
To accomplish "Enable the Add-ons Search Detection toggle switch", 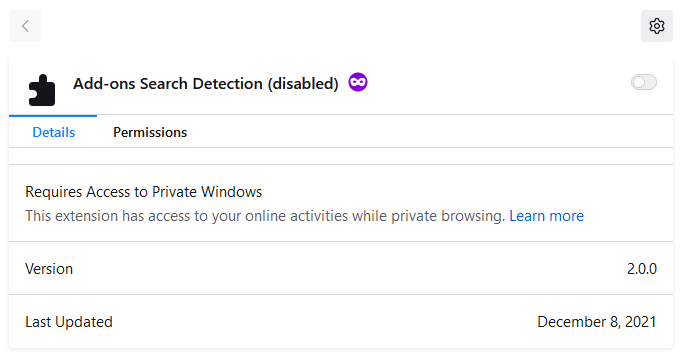I will coord(644,82).
